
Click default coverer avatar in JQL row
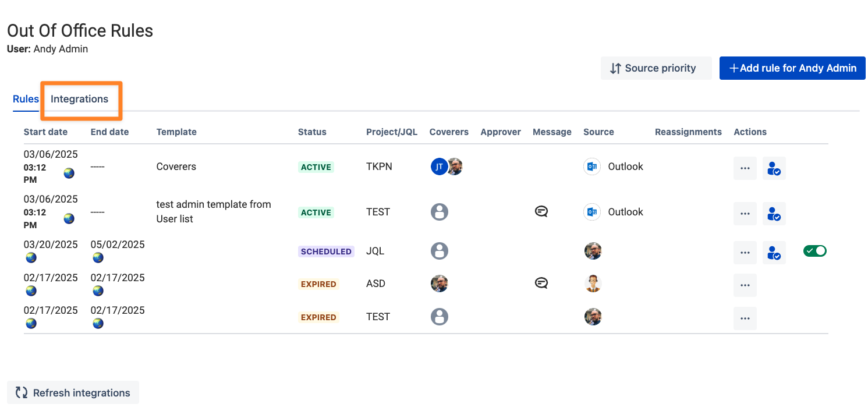(440, 251)
